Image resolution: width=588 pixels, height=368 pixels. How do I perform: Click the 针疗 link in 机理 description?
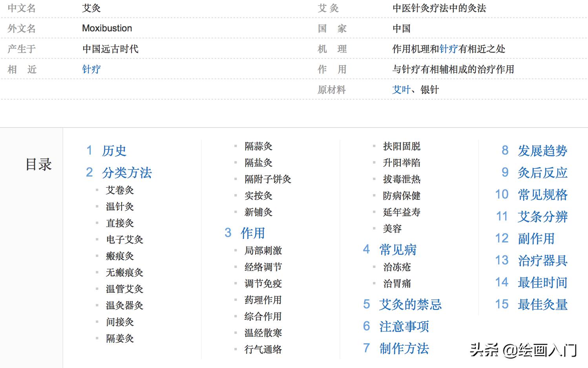[448, 49]
